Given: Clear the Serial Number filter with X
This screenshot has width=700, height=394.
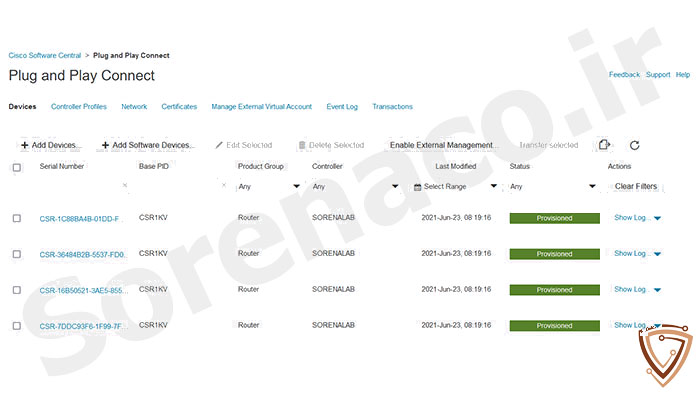Looking at the screenshot, I should [x=125, y=185].
